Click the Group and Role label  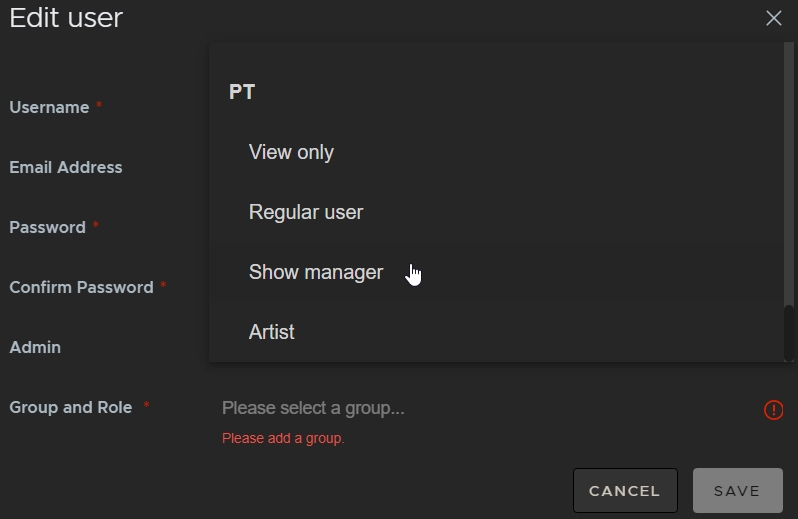point(70,407)
